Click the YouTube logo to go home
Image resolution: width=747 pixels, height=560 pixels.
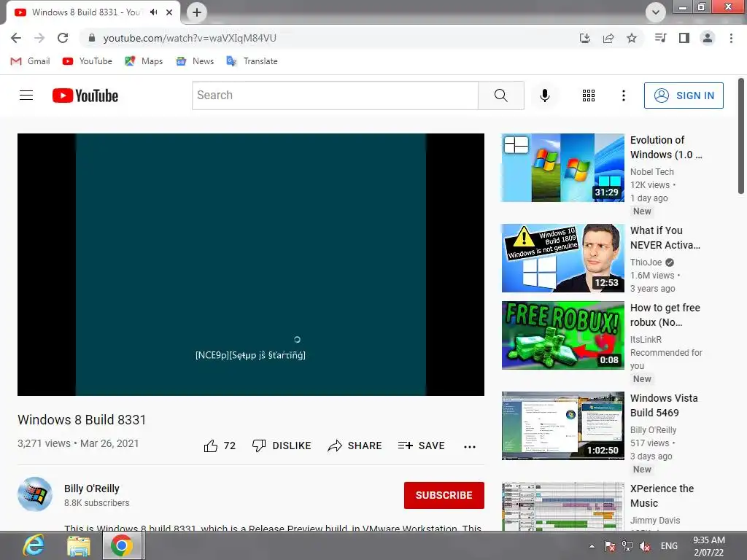click(x=85, y=96)
